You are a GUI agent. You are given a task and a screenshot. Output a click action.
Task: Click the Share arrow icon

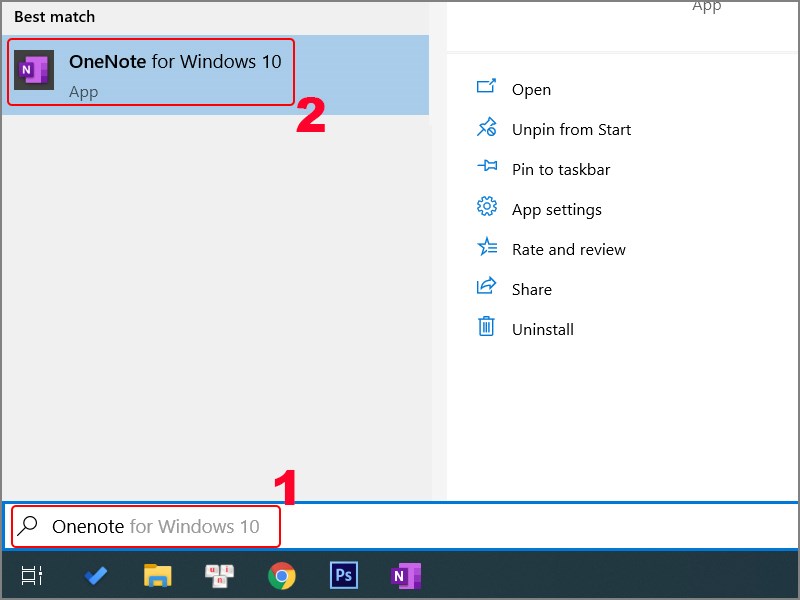pyautogui.click(x=486, y=286)
